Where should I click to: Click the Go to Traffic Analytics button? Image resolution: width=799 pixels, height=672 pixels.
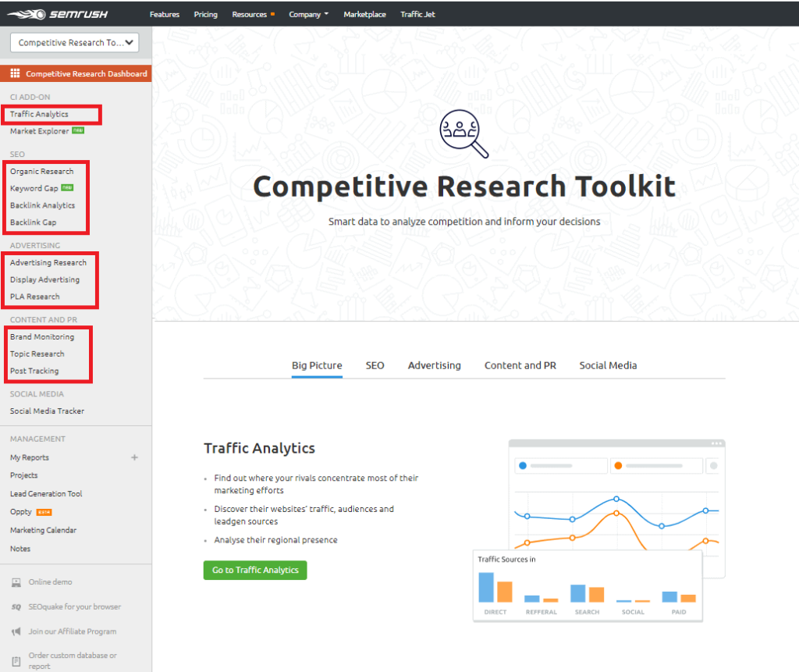[255, 570]
